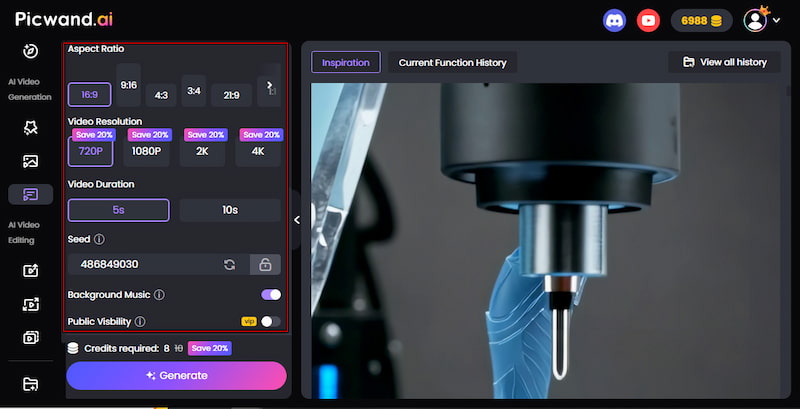Click the vip badge next to Public Visibility
Viewport: 800px width, 409px height.
pyautogui.click(x=249, y=322)
